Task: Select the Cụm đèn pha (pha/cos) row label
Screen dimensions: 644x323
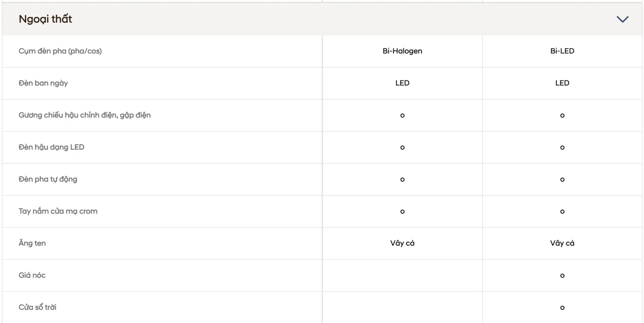Action: (x=60, y=51)
